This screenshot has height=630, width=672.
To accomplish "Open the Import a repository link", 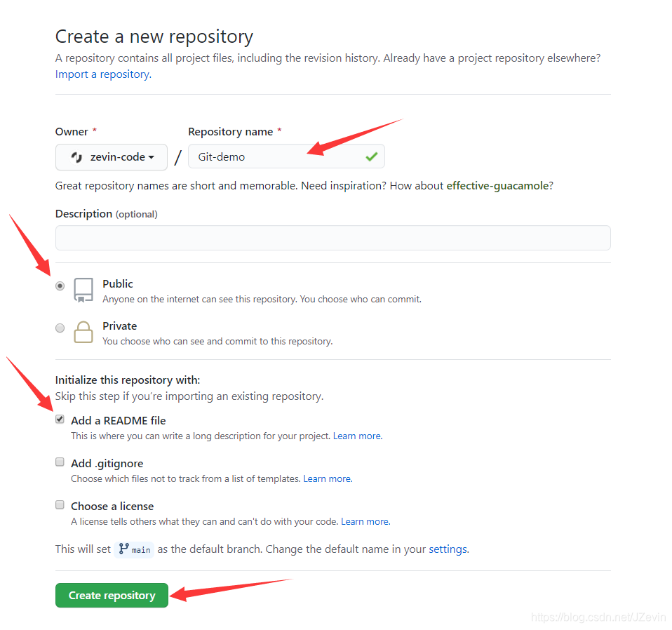I will (x=103, y=74).
